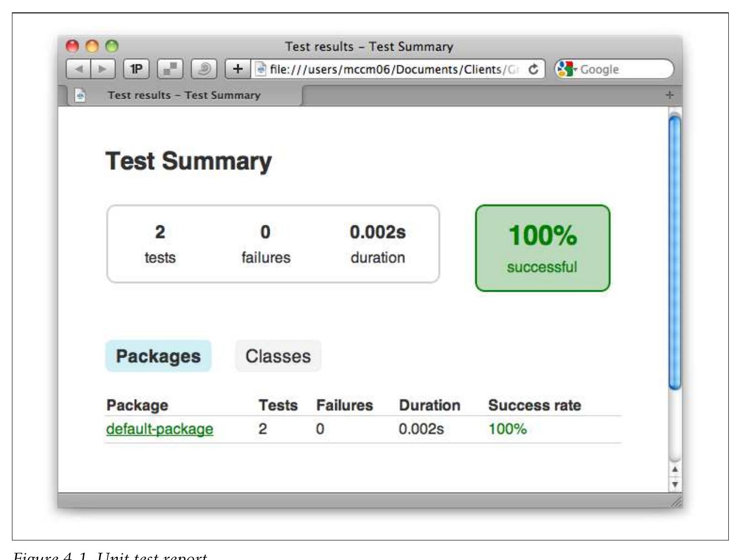This screenshot has width=736, height=560.
Task: Click the window resize grip corner
Action: [x=676, y=502]
